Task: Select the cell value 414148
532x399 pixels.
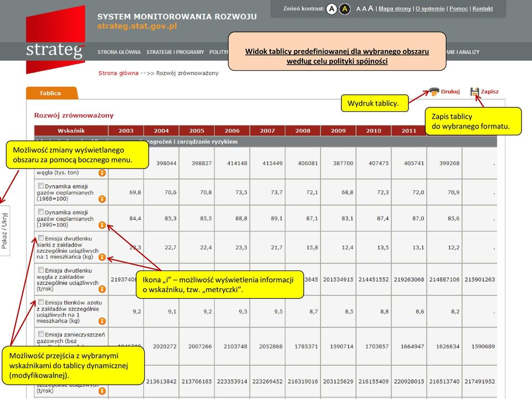Action: click(x=237, y=163)
